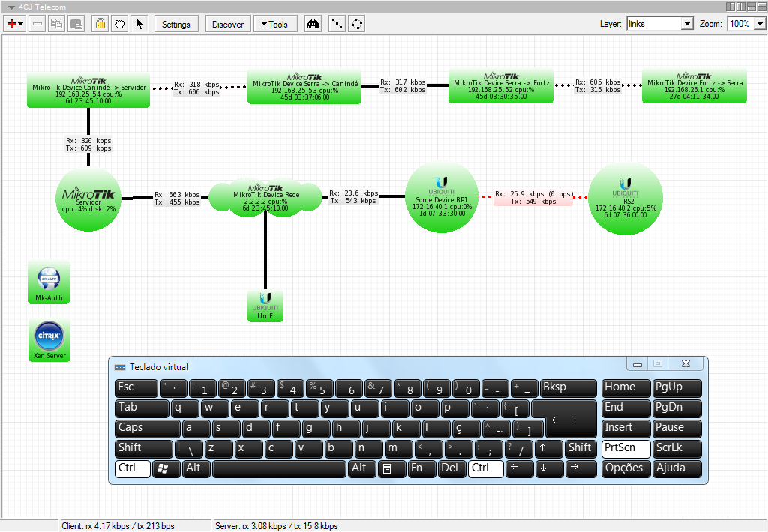This screenshot has width=768, height=532.
Task: Click the Ajuda key on virtual keyboard
Action: [x=677, y=468]
